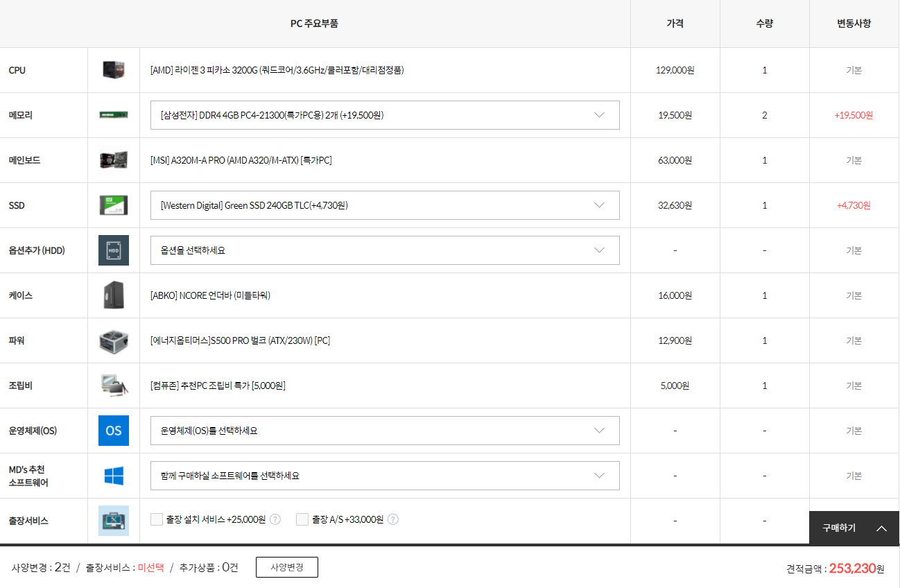Viewport: 900px width, 588px height.
Task: Click the 구매하기 button
Action: [x=854, y=528]
